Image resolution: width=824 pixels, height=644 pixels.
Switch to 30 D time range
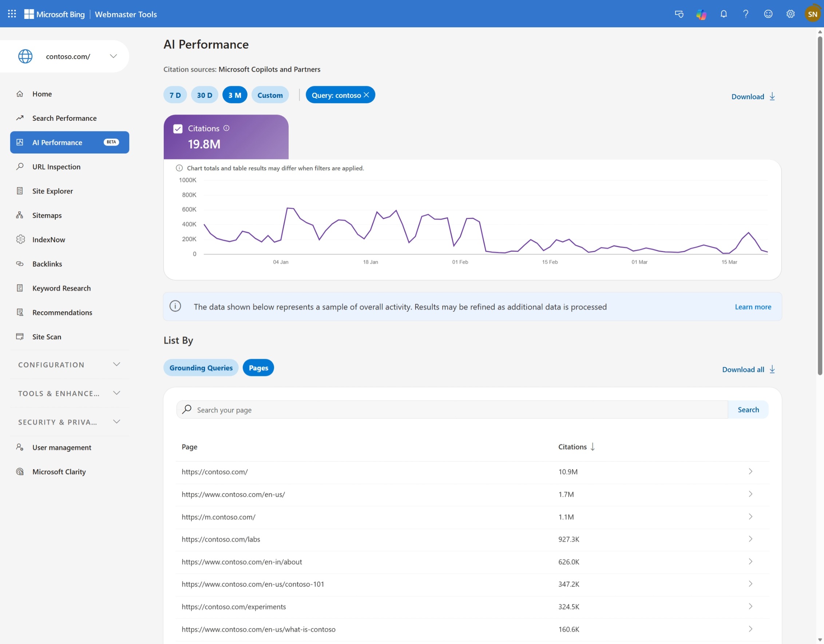coord(205,95)
